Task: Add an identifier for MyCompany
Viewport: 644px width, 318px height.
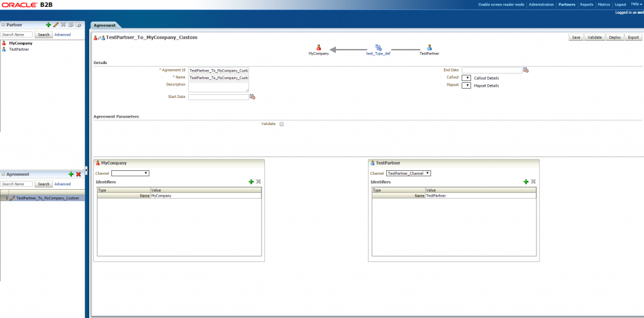Action: pyautogui.click(x=251, y=182)
